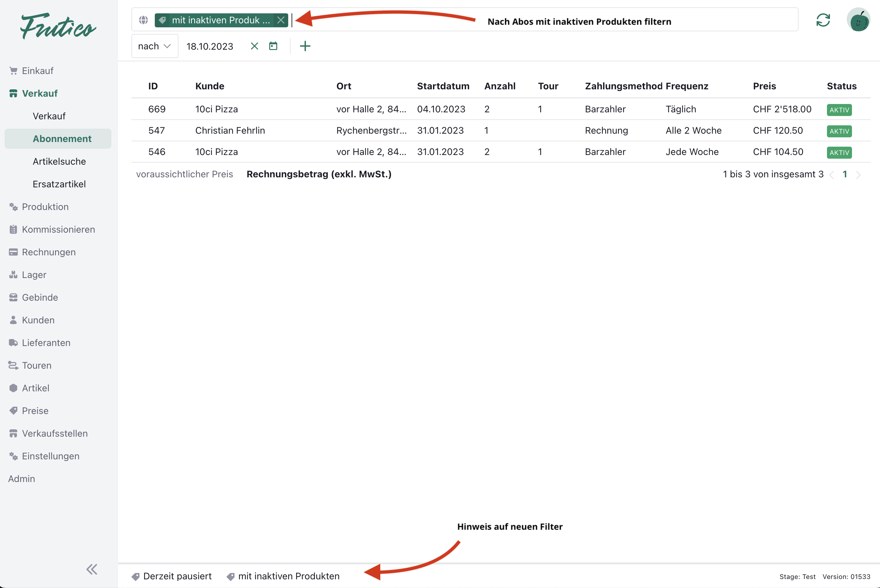Viewport: 880px width, 588px height.
Task: Toggle 'mit inaktiven Produkten' bottom filter
Action: (x=283, y=576)
